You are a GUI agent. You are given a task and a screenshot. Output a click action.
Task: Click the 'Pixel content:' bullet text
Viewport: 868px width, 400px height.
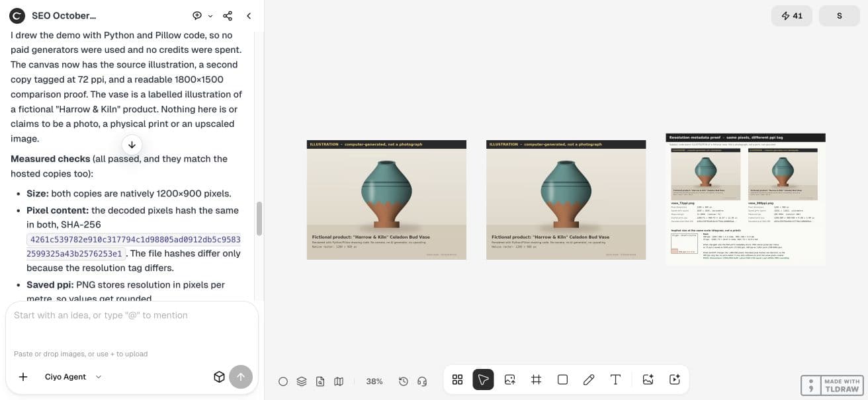(58, 210)
